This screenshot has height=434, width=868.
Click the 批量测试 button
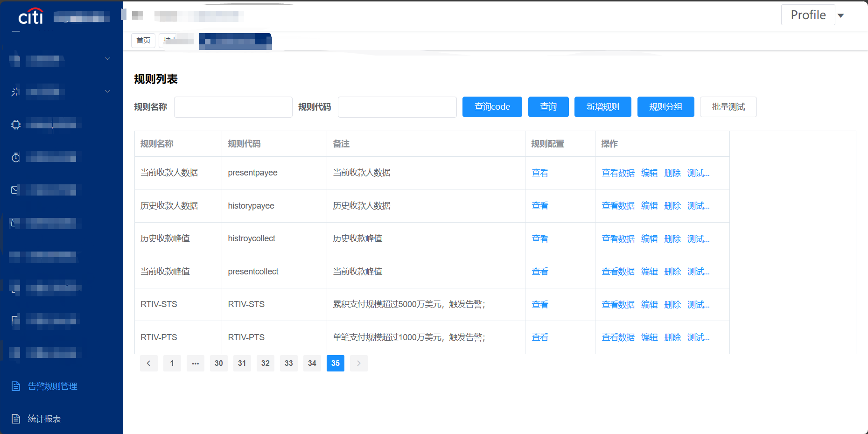point(728,107)
